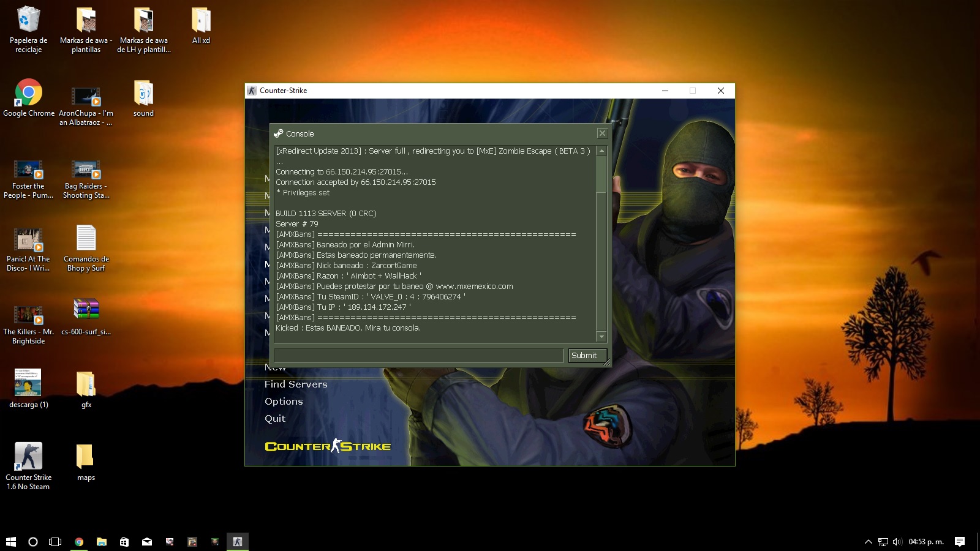The height and width of the screenshot is (551, 980).
Task: Click the Submit button in Console
Action: pos(587,355)
